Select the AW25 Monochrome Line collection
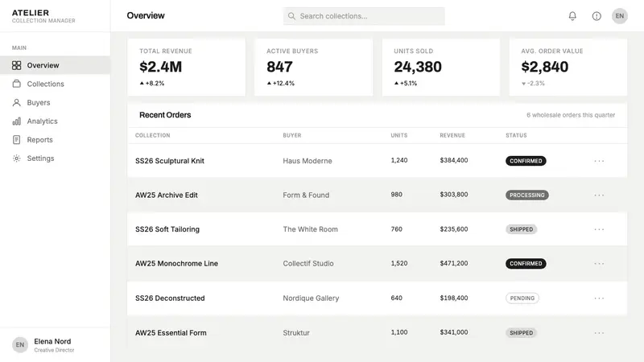The width and height of the screenshot is (644, 362). (176, 264)
